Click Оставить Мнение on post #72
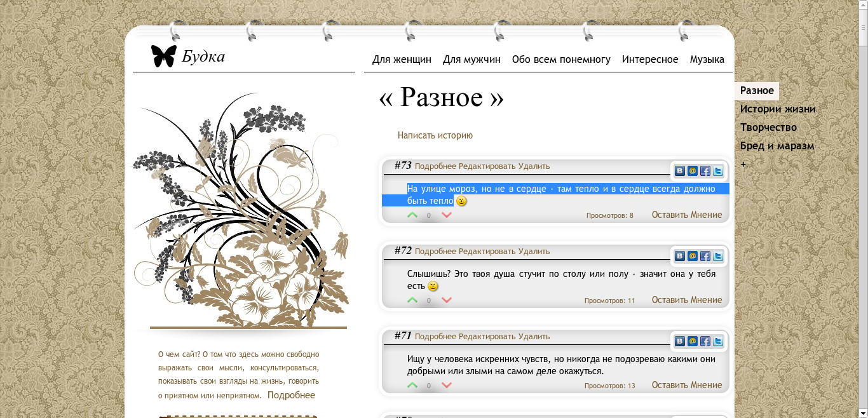The width and height of the screenshot is (868, 418). (687, 300)
